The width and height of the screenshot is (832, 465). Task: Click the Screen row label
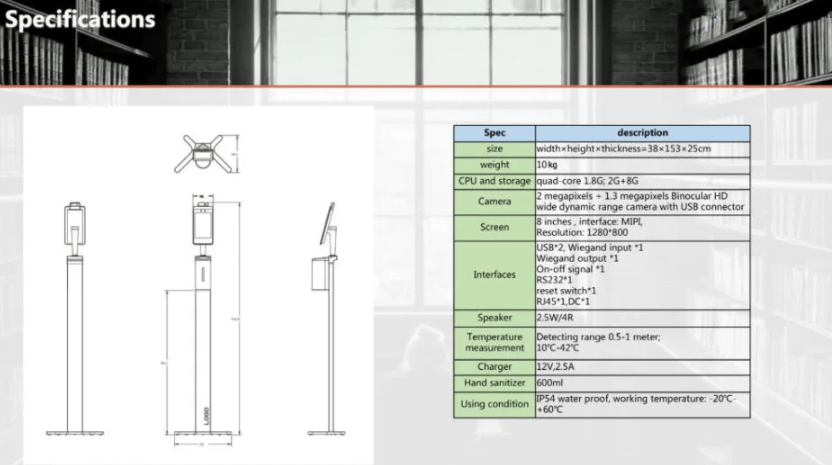pyautogui.click(x=494, y=227)
